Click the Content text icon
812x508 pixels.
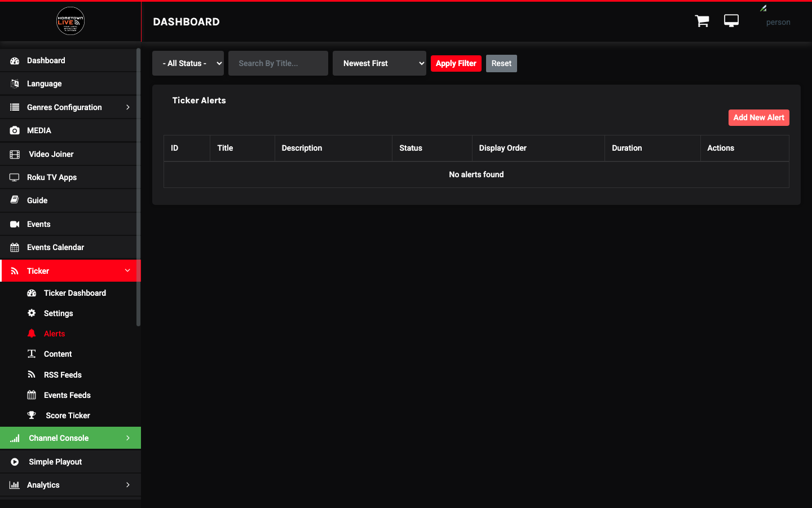(x=32, y=354)
